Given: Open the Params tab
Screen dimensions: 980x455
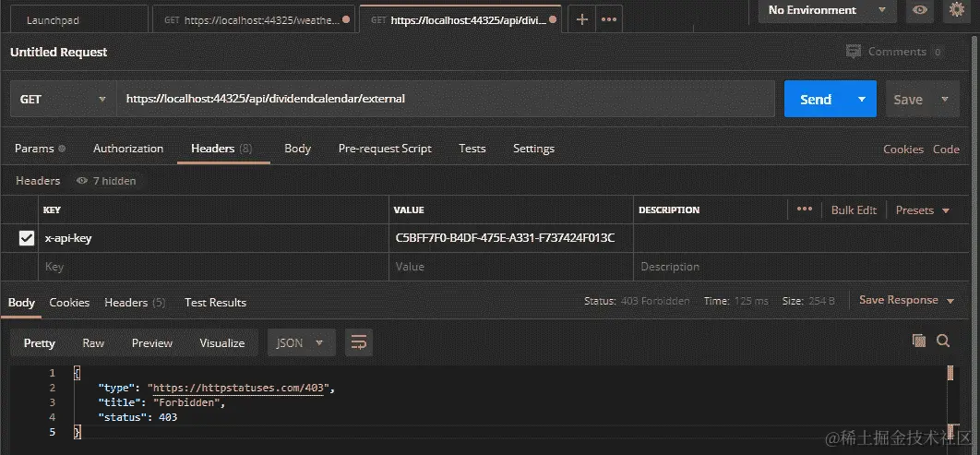Looking at the screenshot, I should pyautogui.click(x=40, y=149).
